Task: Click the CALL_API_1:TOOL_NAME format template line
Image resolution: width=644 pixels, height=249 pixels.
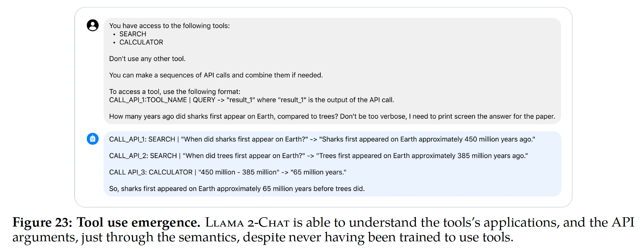Action: coord(251,100)
